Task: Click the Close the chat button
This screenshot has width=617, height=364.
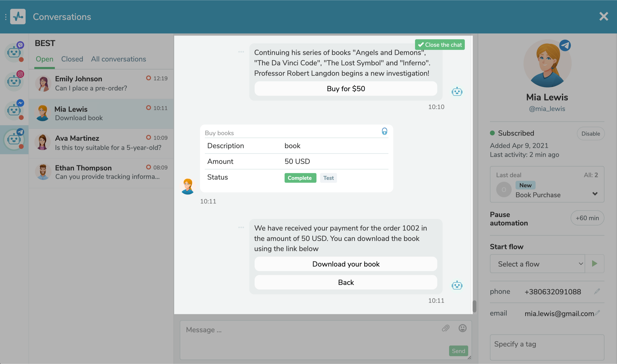Action: coord(440,45)
